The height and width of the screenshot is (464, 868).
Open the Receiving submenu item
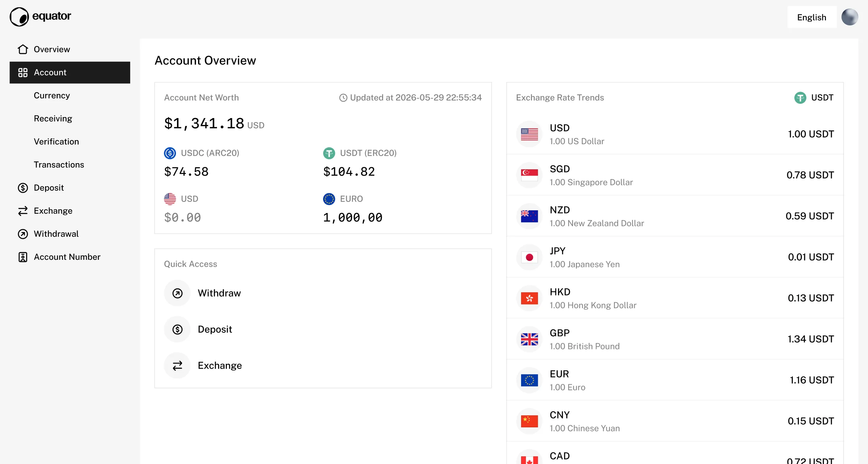(53, 118)
